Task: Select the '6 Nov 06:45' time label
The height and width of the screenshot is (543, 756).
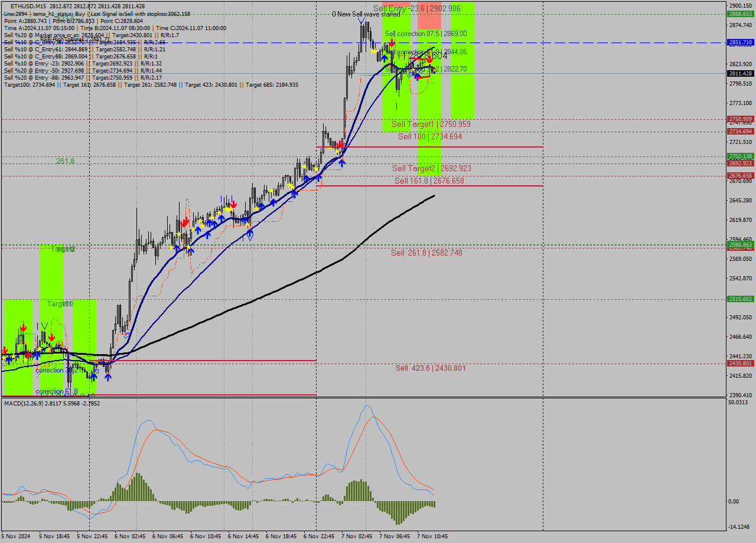Action: tap(168, 537)
